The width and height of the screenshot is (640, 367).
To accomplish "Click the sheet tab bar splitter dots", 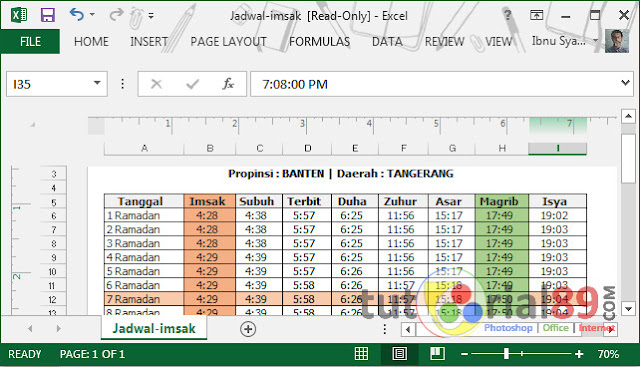I will [384, 329].
